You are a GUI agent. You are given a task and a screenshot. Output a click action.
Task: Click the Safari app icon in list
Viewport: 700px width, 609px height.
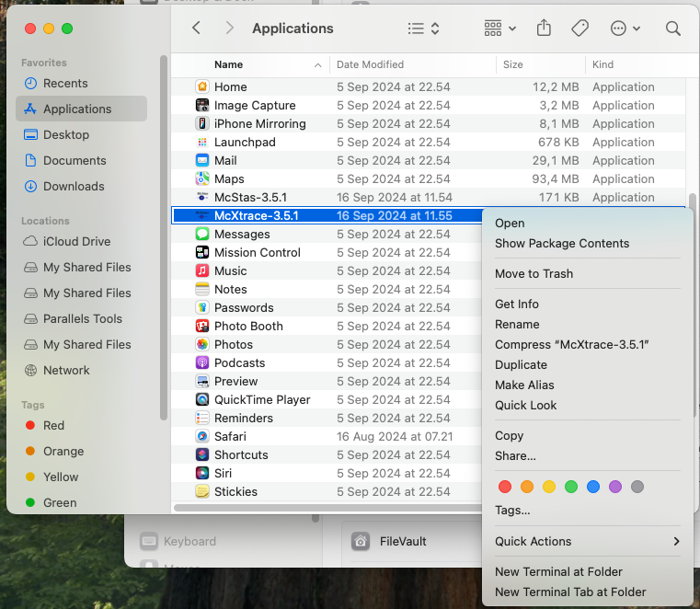[202, 437]
